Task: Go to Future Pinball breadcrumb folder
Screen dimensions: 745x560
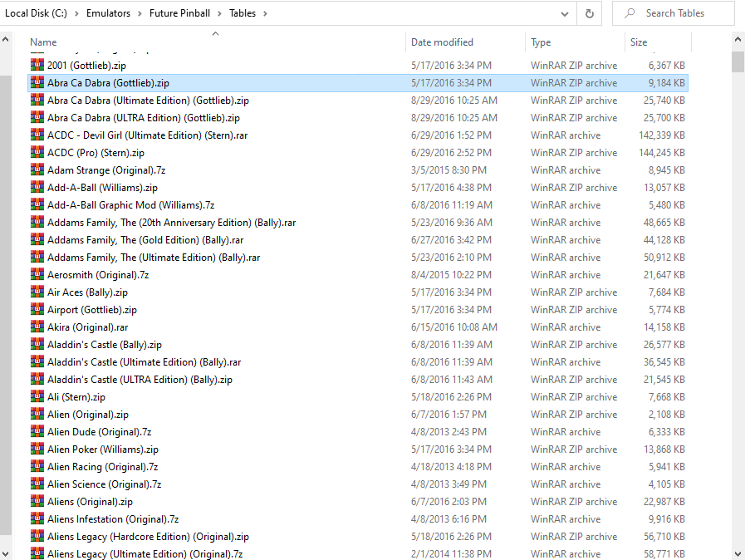Action: pyautogui.click(x=179, y=13)
